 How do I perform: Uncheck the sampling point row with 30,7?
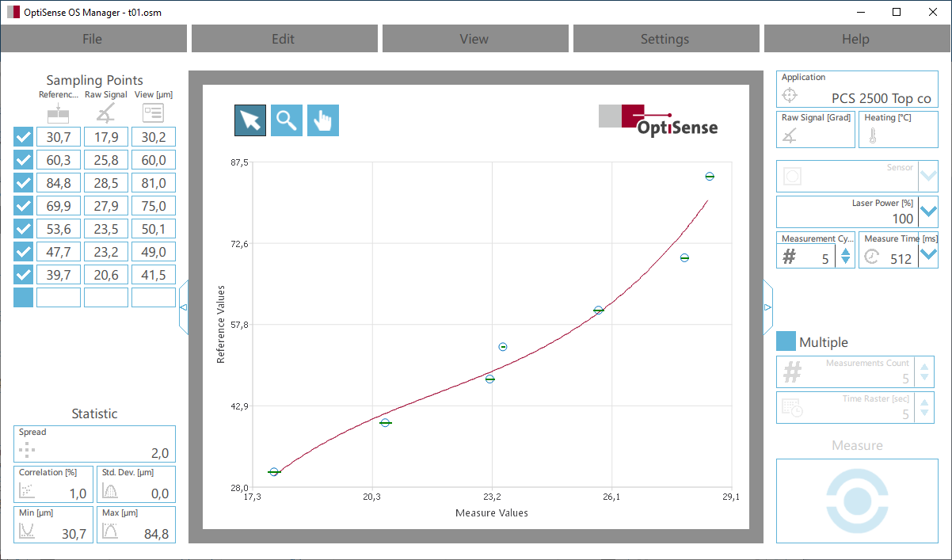tap(24, 137)
